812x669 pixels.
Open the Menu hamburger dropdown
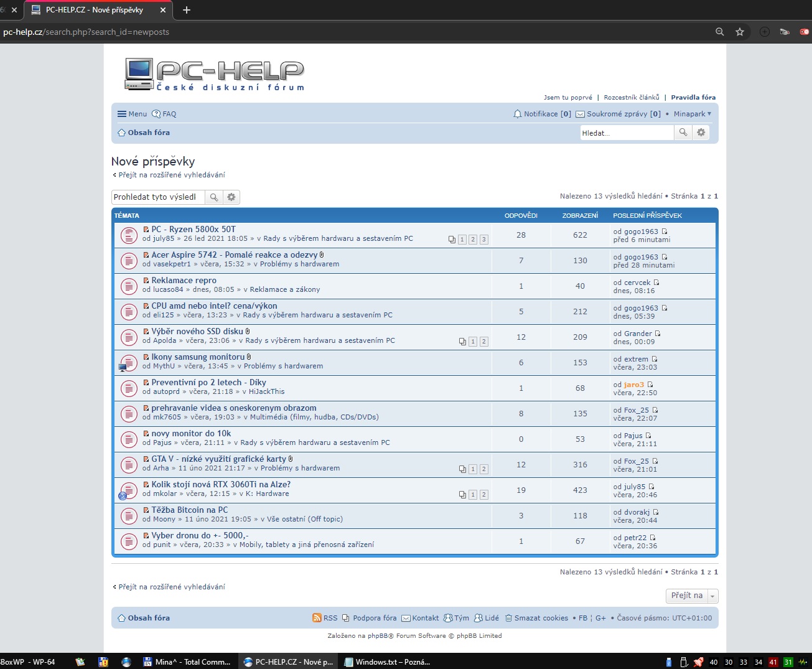click(x=132, y=114)
